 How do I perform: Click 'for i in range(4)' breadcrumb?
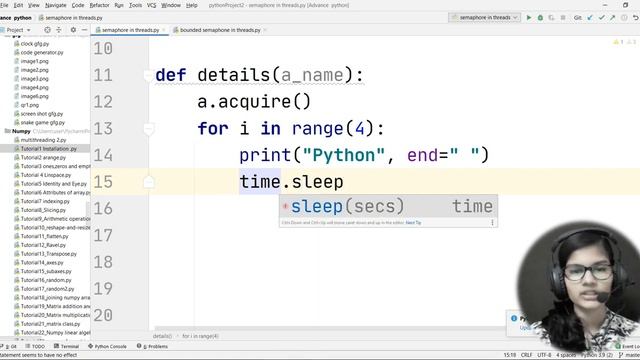point(200,336)
